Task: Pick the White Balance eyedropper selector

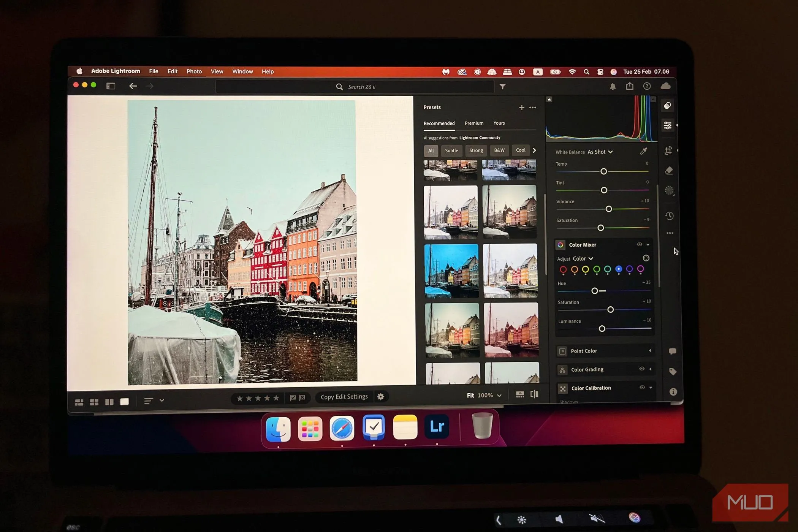Action: pyautogui.click(x=643, y=151)
